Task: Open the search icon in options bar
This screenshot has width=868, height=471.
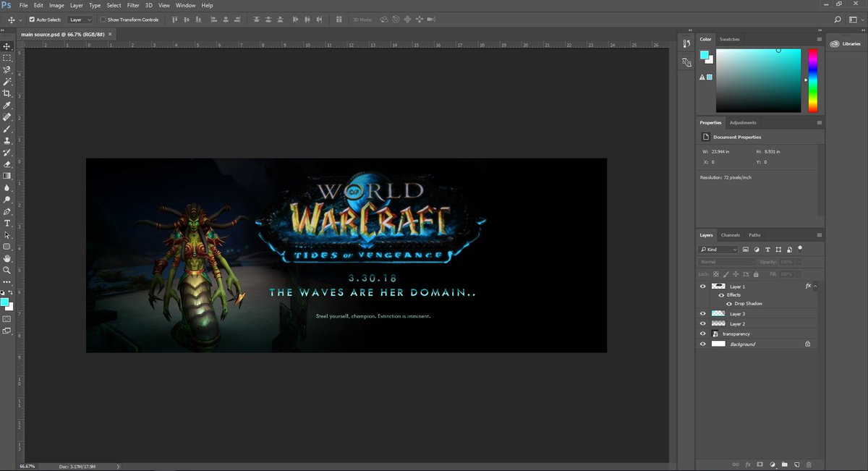Action: (838, 20)
